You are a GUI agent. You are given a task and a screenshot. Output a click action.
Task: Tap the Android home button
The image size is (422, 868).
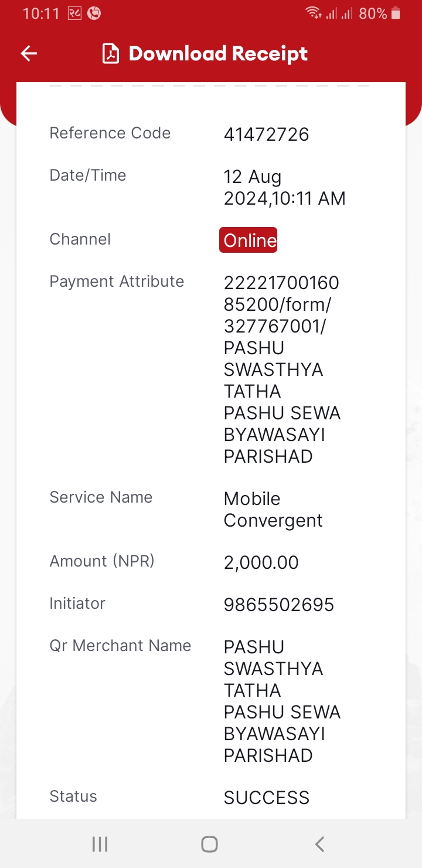tap(209, 844)
